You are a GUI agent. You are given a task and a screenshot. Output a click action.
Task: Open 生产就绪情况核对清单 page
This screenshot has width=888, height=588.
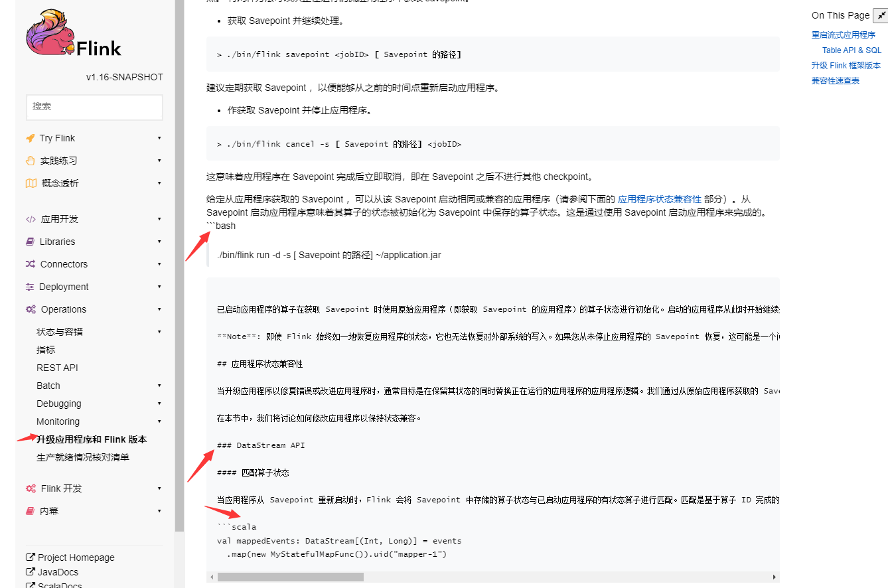pyautogui.click(x=83, y=457)
